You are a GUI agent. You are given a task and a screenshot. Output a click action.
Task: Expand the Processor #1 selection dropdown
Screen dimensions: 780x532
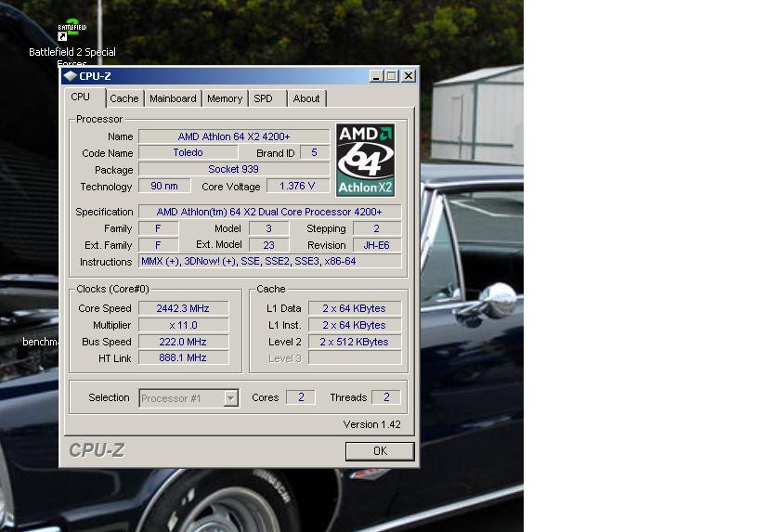tap(230, 397)
